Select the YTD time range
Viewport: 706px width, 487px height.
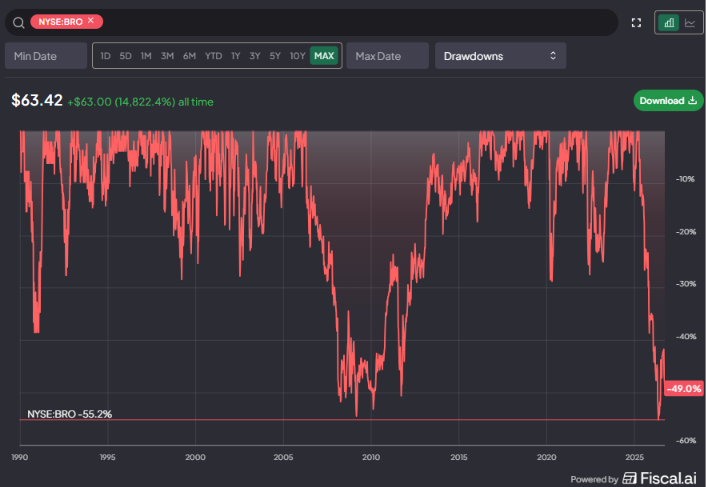point(213,56)
